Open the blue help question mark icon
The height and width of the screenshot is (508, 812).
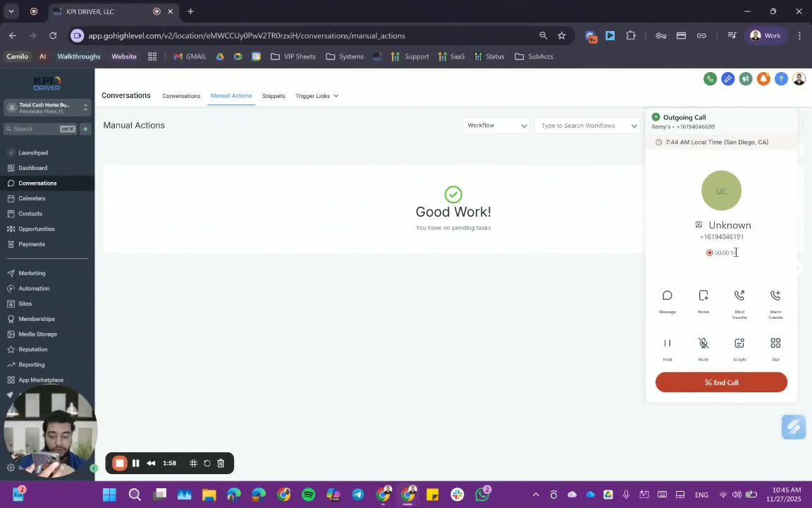781,79
